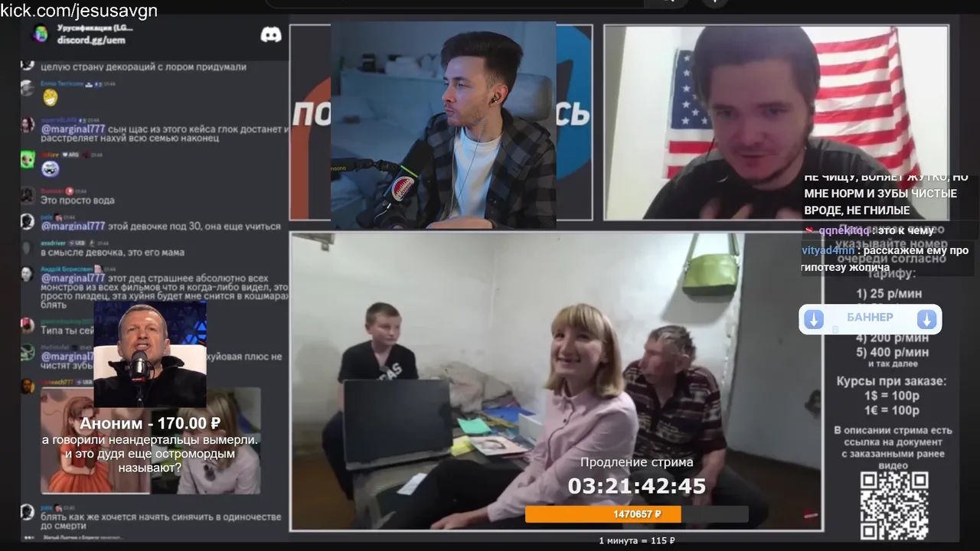Click the '1) 25 р/мин' tariff line
This screenshot has height=551, width=980.
[889, 294]
